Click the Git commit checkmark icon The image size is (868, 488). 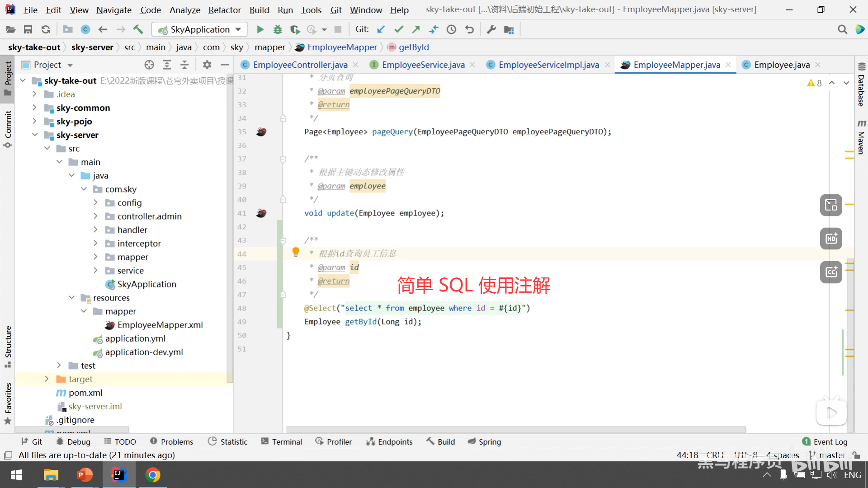(398, 30)
